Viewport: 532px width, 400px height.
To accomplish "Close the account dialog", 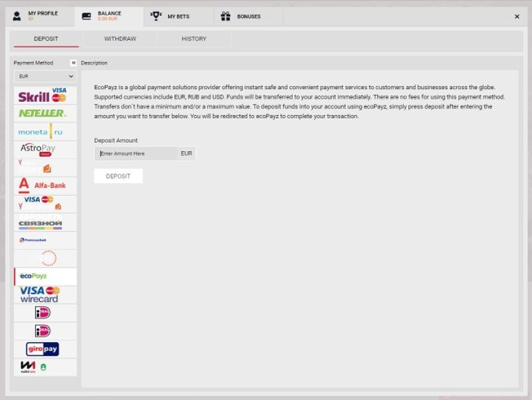I will [x=517, y=17].
